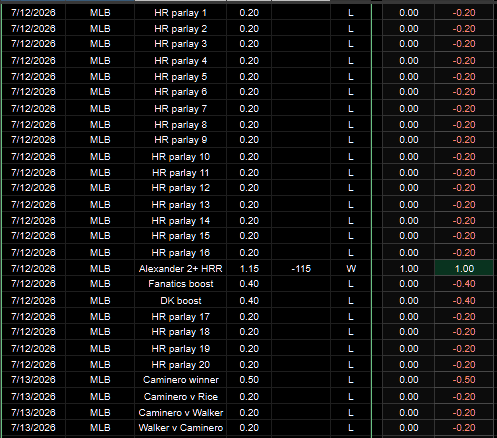Select the 'HR parlay 1' cell

(180, 13)
